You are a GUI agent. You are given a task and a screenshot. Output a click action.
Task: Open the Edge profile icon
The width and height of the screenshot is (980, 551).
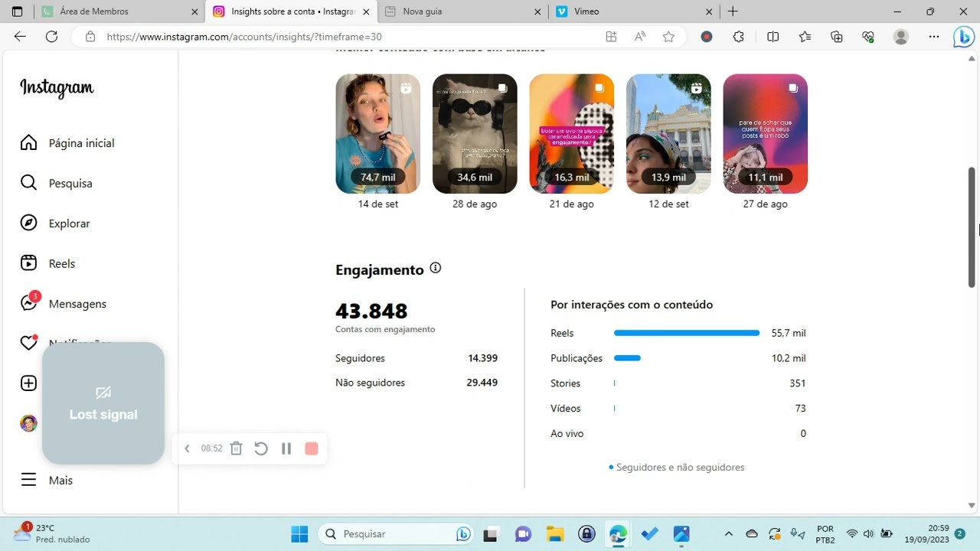(x=901, y=37)
